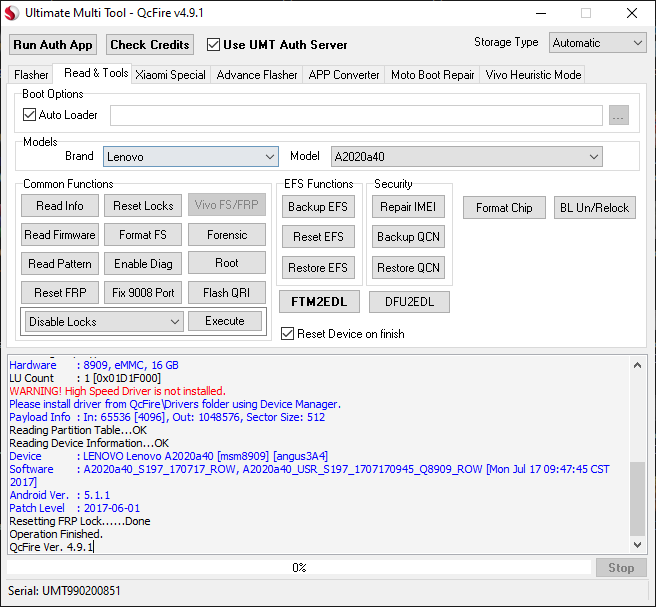Image resolution: width=656 pixels, height=607 pixels.
Task: Disable the Auto Loader checkbox
Action: (x=29, y=115)
